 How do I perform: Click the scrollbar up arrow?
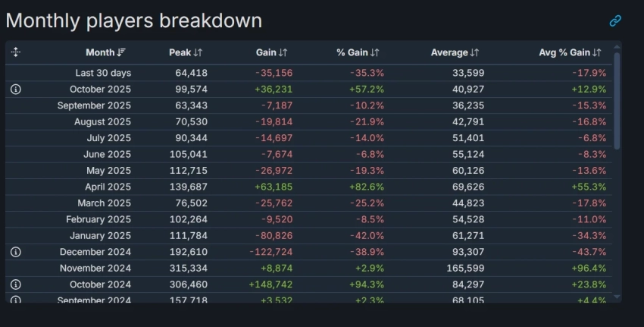tap(617, 47)
